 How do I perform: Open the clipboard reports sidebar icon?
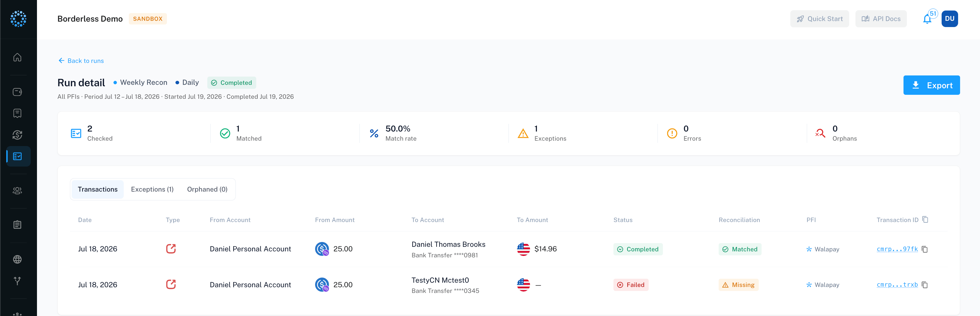[x=18, y=225]
